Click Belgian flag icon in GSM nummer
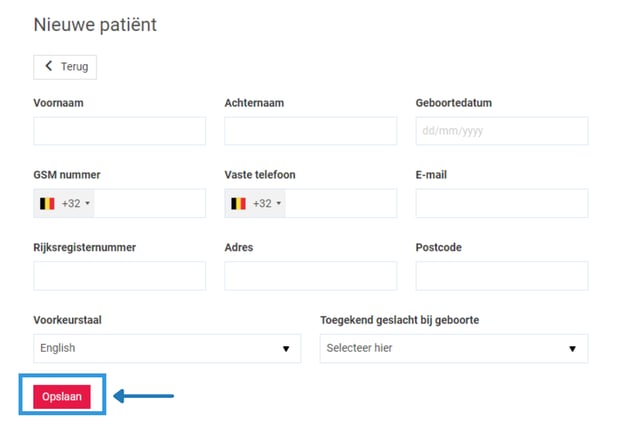 (47, 203)
